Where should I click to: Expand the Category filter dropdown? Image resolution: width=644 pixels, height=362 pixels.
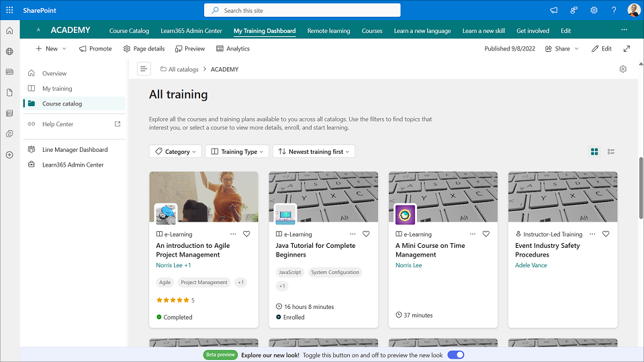click(175, 152)
